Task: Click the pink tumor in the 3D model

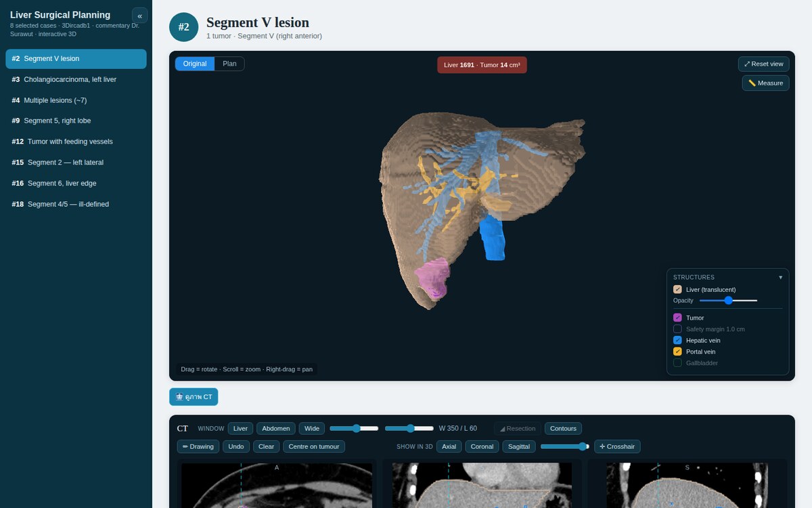Action: click(432, 278)
